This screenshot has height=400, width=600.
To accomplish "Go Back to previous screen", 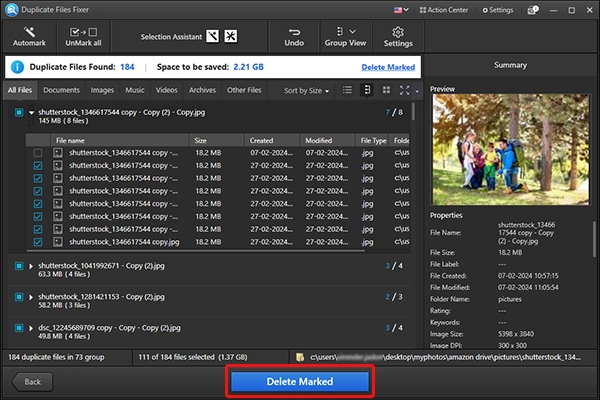I will pos(33,382).
